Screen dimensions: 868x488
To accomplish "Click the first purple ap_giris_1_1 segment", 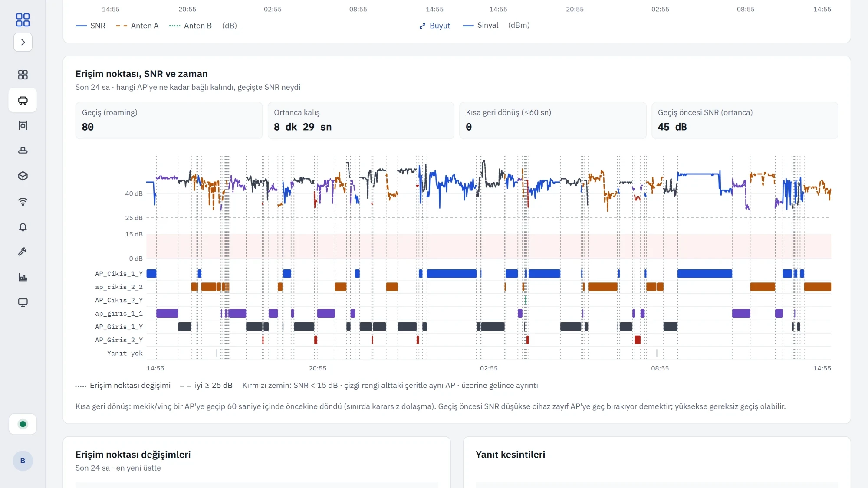I will 167,313.
